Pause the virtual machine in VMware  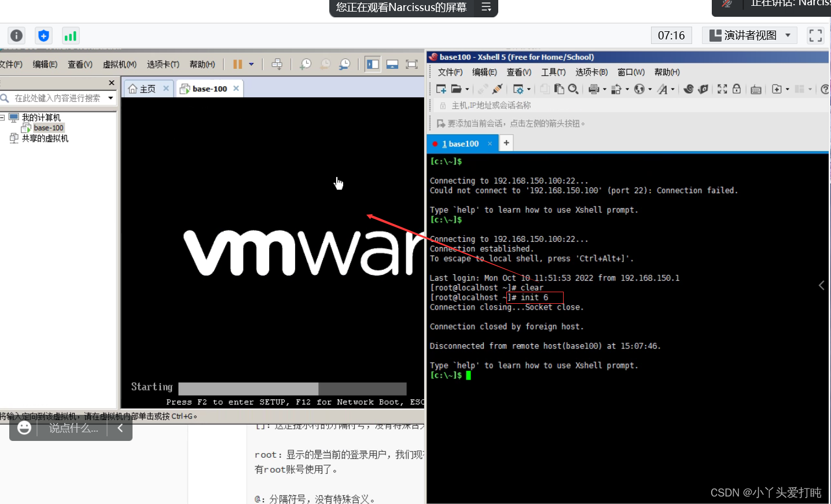[x=237, y=64]
